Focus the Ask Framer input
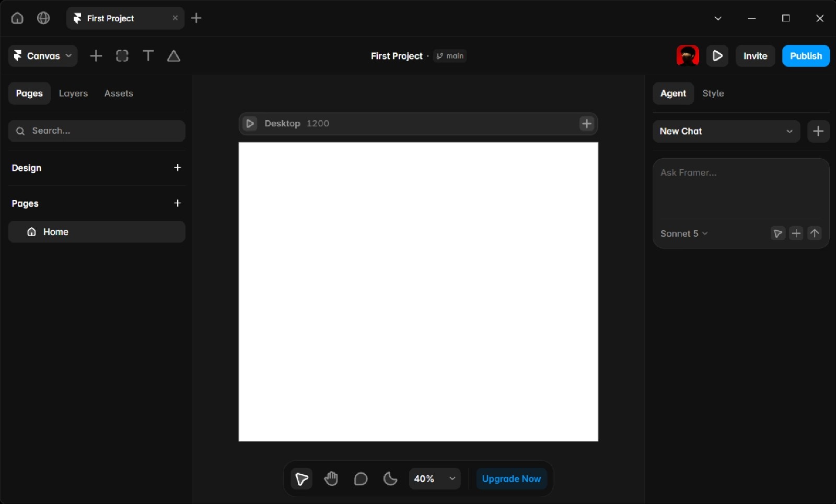The image size is (836, 504). coord(741,189)
